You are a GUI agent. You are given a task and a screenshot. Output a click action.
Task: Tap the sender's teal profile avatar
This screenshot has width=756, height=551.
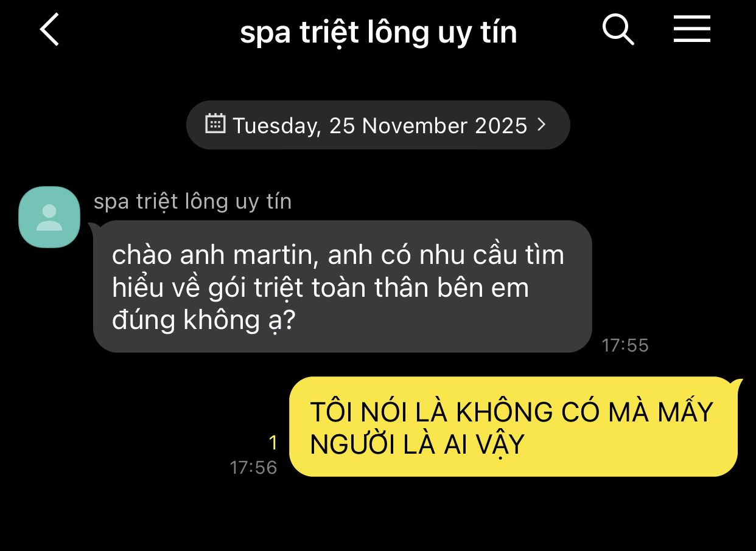coord(49,217)
